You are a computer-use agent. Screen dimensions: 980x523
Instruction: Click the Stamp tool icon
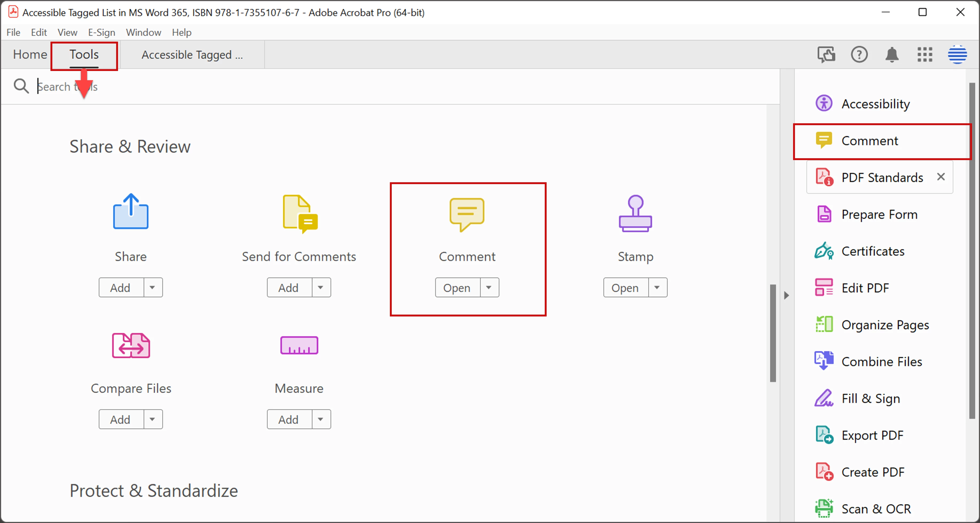[635, 214]
